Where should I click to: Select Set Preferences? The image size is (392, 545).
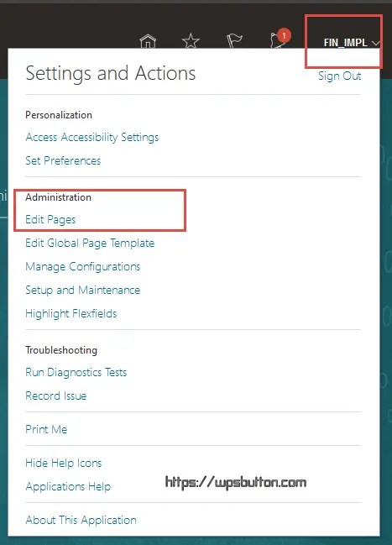tap(63, 160)
